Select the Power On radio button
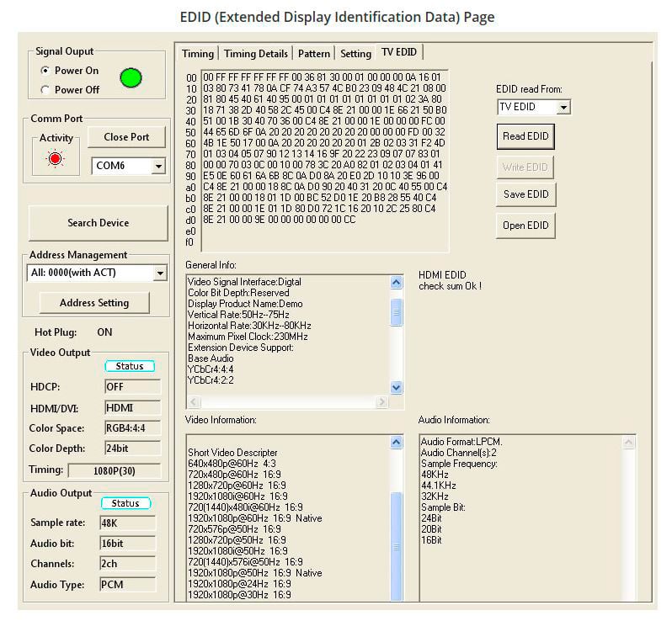 tap(45, 71)
